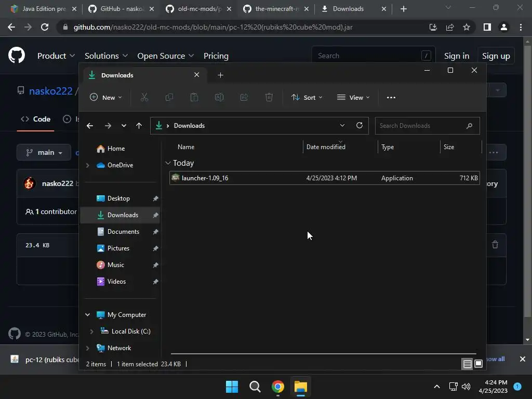The image size is (532, 399).
Task: Bookmark this page with the star icon
Action: tap(467, 27)
